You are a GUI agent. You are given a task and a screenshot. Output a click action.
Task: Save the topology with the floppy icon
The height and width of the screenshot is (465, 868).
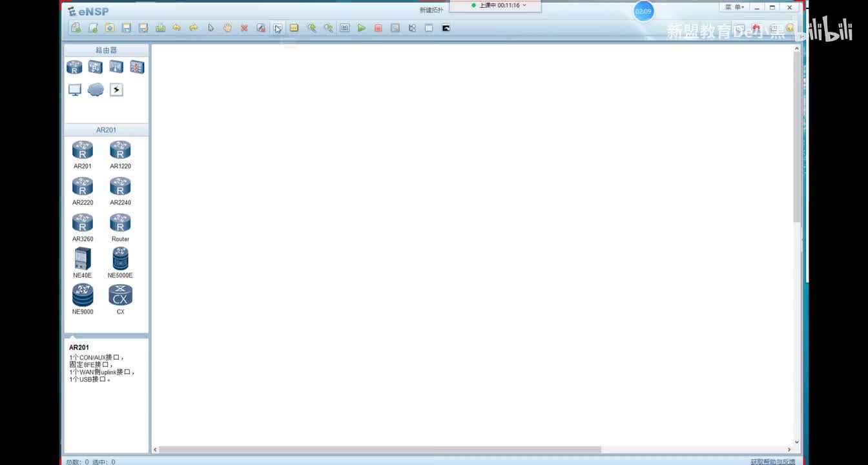[x=127, y=28]
